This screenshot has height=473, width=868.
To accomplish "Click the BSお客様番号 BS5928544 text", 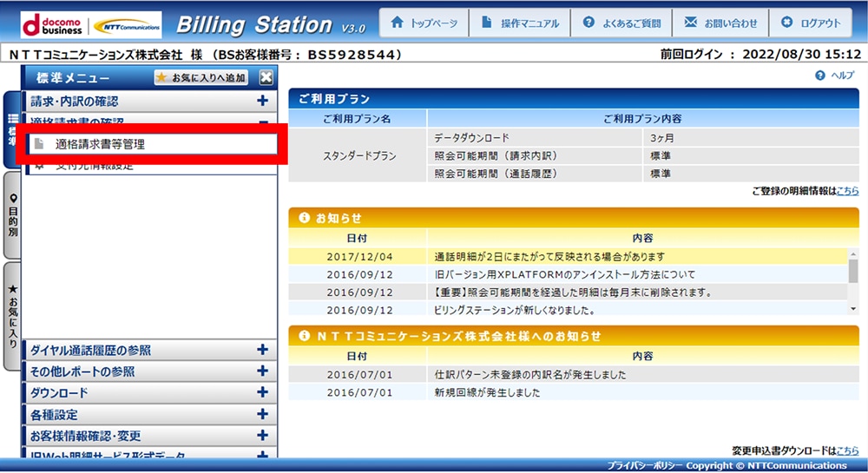I will click(x=306, y=54).
